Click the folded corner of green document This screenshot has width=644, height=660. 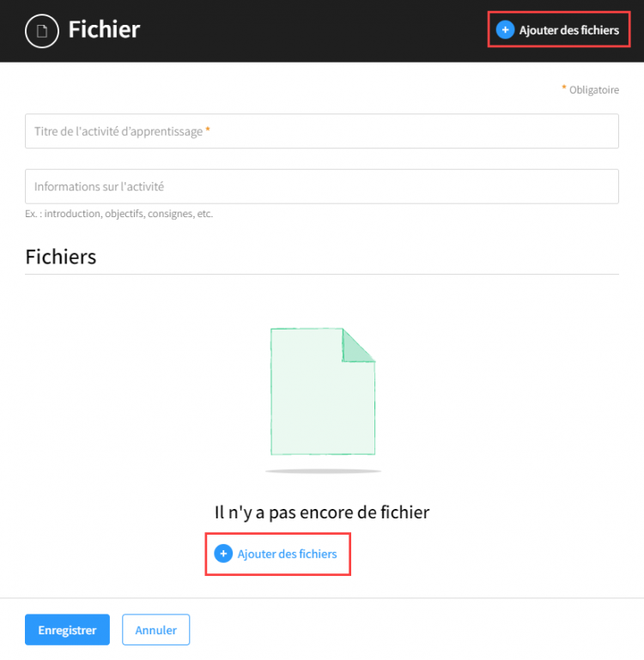(x=357, y=345)
